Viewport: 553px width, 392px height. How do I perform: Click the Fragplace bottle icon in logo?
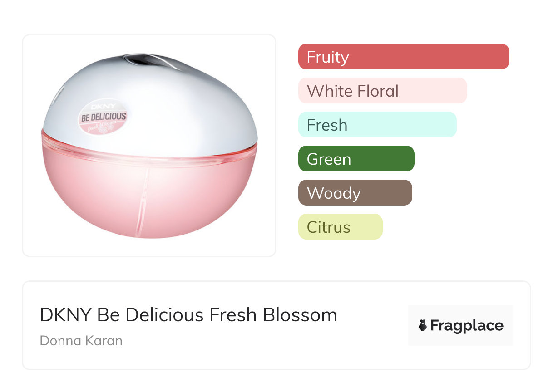(423, 325)
